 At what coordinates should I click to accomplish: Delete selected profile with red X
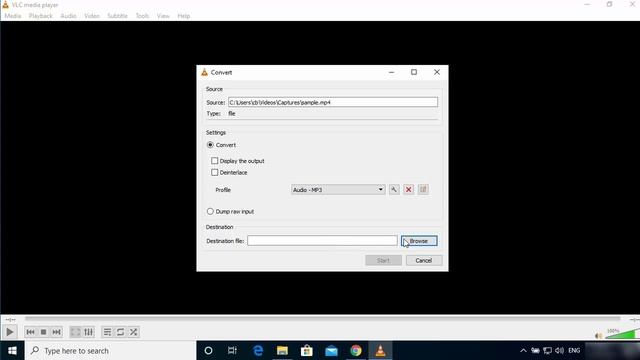click(409, 189)
